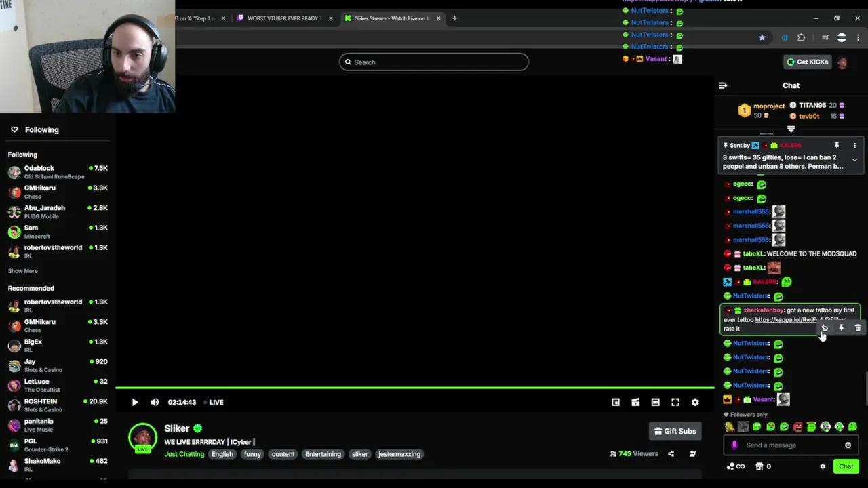The image size is (868, 488).
Task: Enter fullscreen mode in the player
Action: pos(675,402)
